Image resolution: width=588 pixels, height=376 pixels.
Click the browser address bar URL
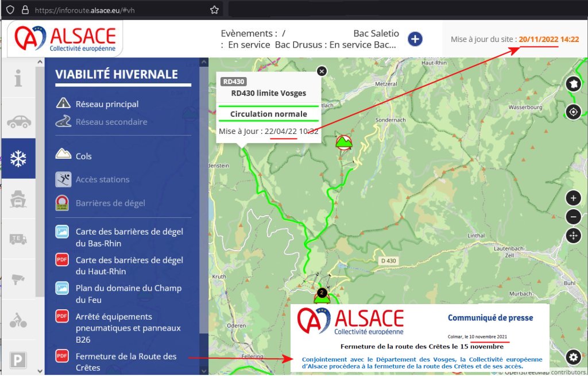[x=85, y=10]
